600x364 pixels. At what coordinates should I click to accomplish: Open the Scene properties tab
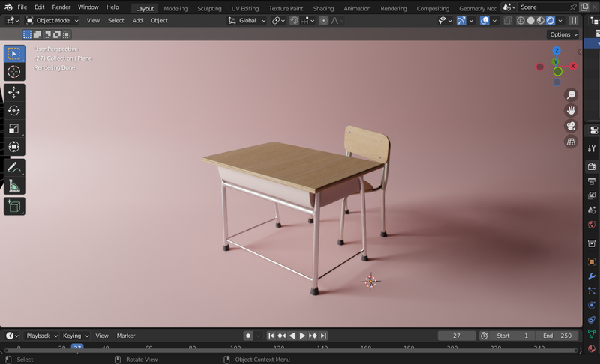coord(592,210)
